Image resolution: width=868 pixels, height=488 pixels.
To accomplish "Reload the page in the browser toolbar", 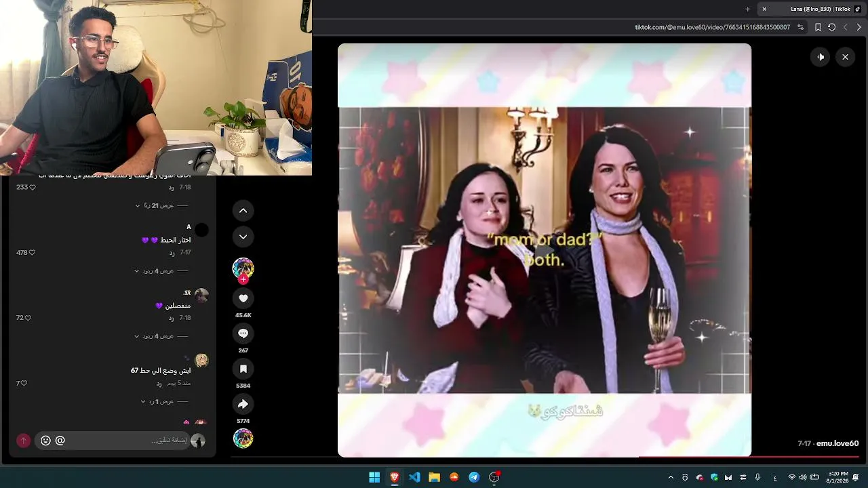I will tap(831, 27).
